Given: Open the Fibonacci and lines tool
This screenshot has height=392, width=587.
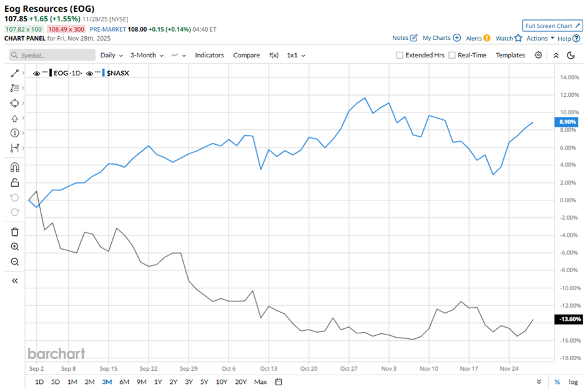Looking at the screenshot, I should [x=14, y=88].
